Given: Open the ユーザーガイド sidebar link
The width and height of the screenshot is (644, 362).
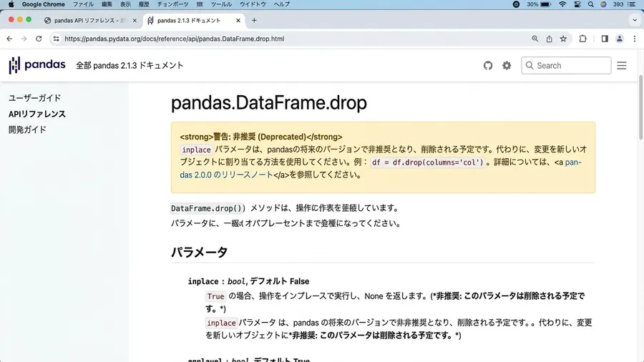Looking at the screenshot, I should point(35,98).
